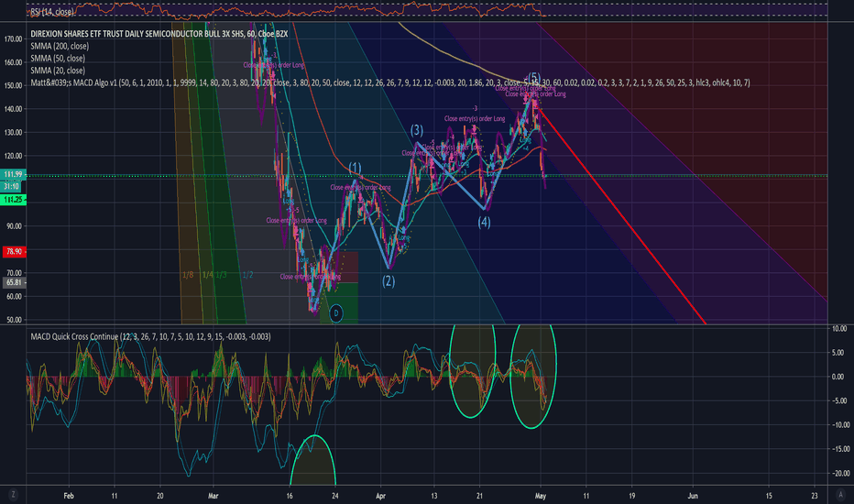Click 10.00 on the MACD scale
Screen dimensions: 854x504
[838, 329]
